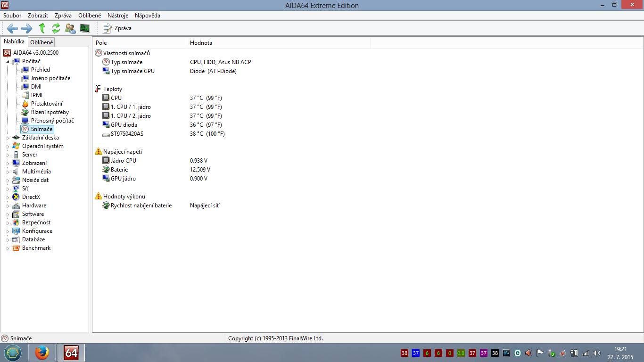Open the white speaker volume icon
Image resolution: width=644 pixels, height=362 pixels.
pos(597,353)
